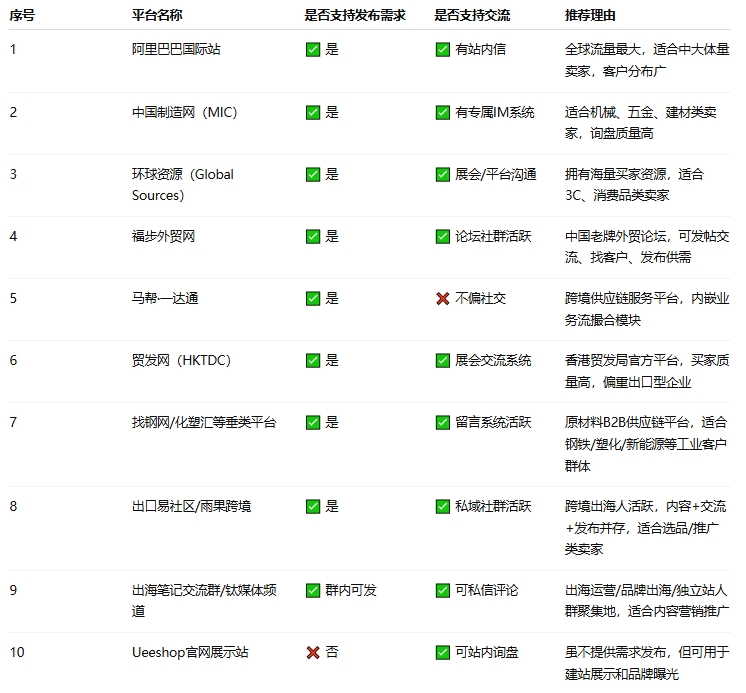Click the 可私信评论 text
The height and width of the screenshot is (693, 746).
(x=487, y=590)
